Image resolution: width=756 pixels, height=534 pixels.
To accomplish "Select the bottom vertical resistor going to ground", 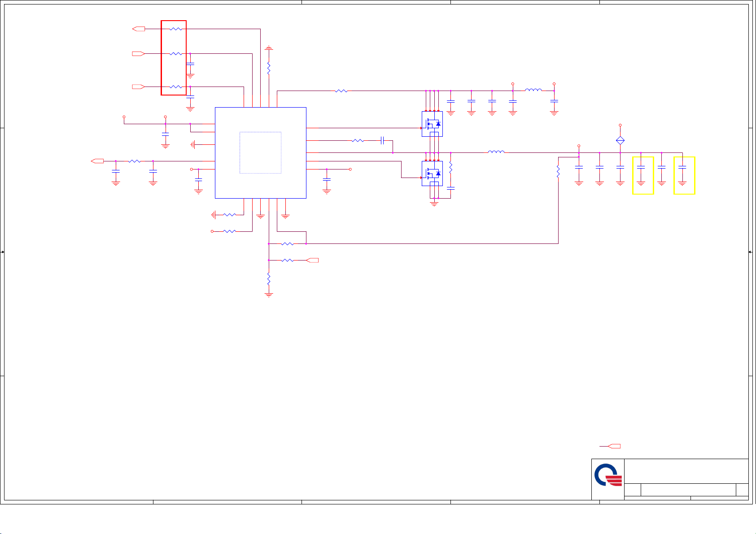I will point(269,279).
